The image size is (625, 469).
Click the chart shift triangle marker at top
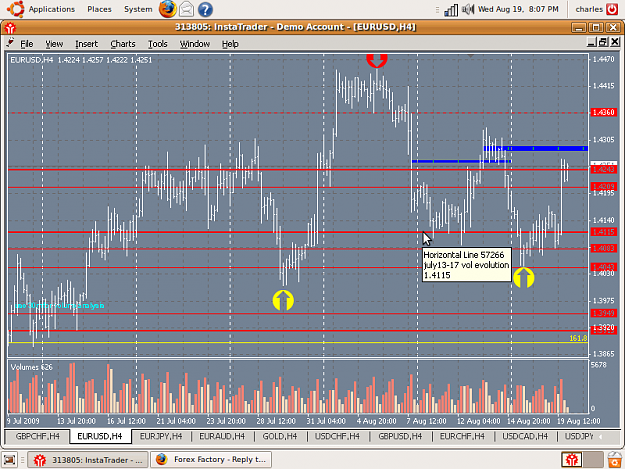pos(470,56)
